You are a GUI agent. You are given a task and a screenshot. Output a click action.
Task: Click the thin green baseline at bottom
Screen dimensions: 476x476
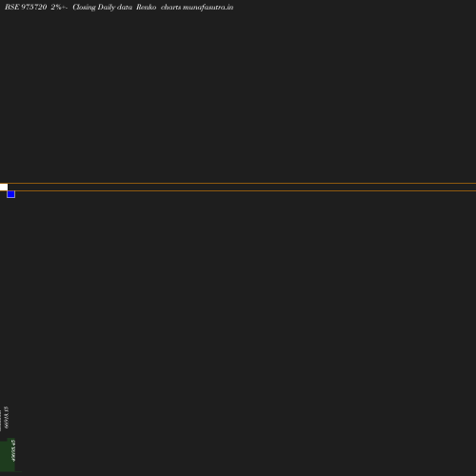[11, 472]
